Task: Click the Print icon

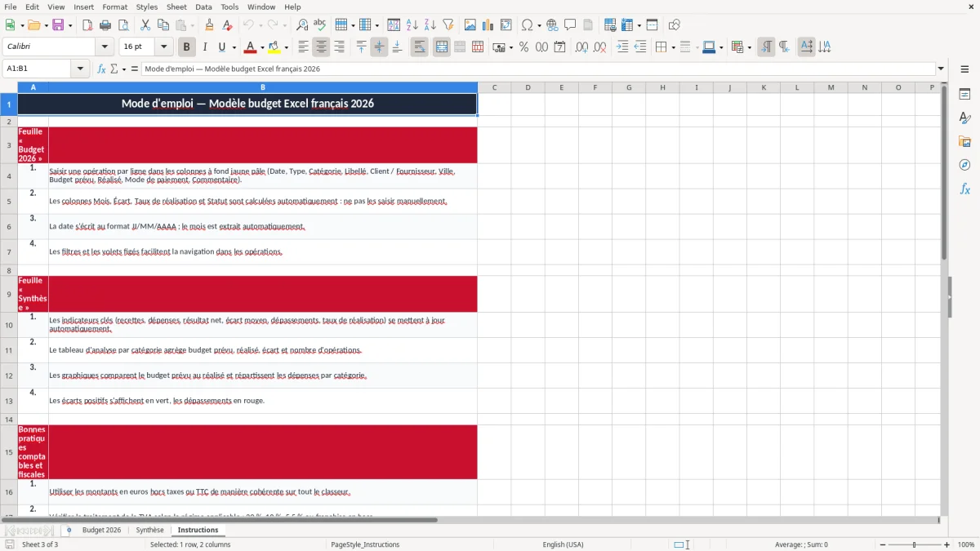Action: tap(105, 25)
